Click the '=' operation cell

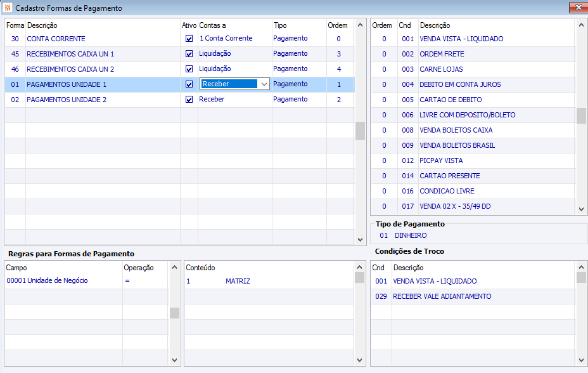coord(127,280)
